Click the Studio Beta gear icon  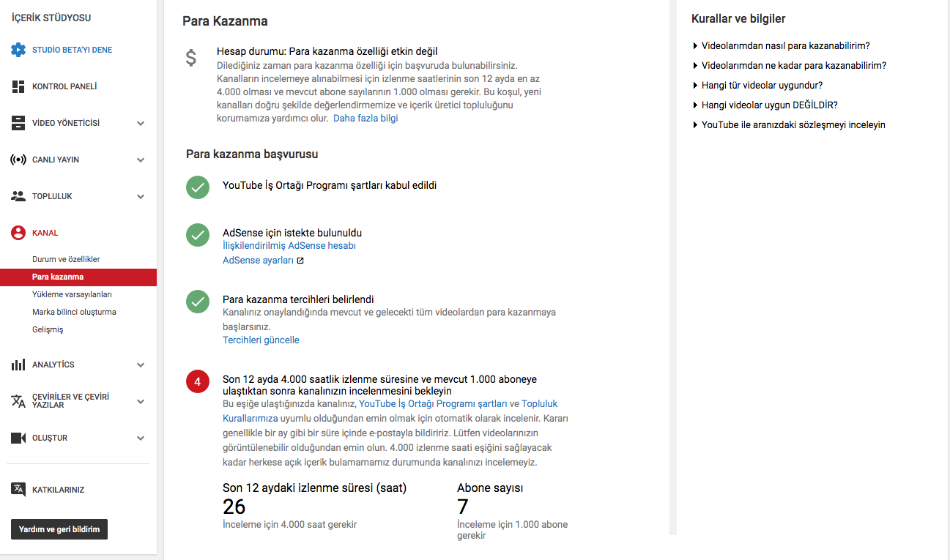(18, 50)
